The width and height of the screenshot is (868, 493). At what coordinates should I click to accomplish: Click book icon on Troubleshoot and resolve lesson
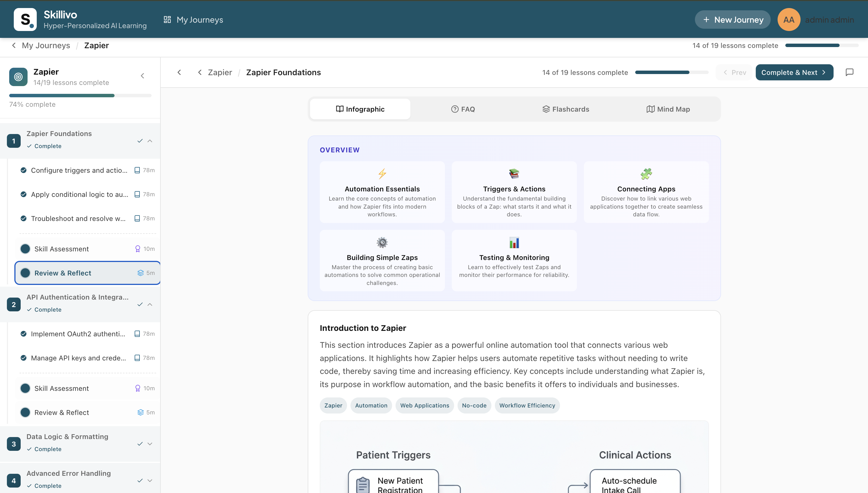pyautogui.click(x=137, y=218)
